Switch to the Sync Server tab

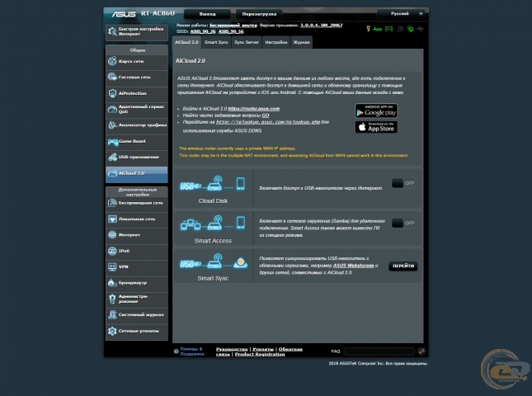point(247,42)
